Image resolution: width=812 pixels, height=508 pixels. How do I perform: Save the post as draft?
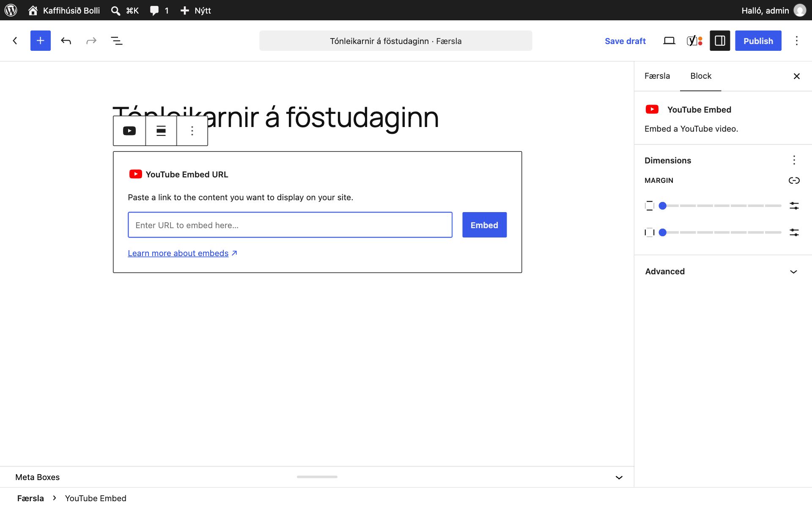[625, 41]
